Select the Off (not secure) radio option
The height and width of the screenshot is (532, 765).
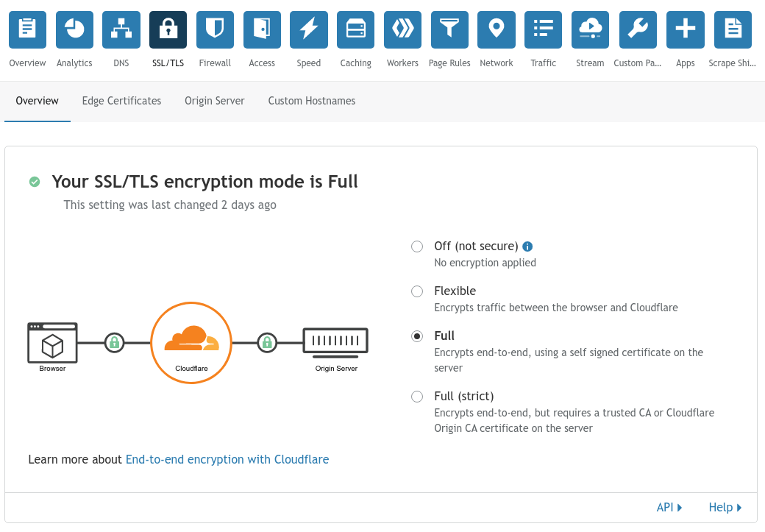[x=417, y=247]
